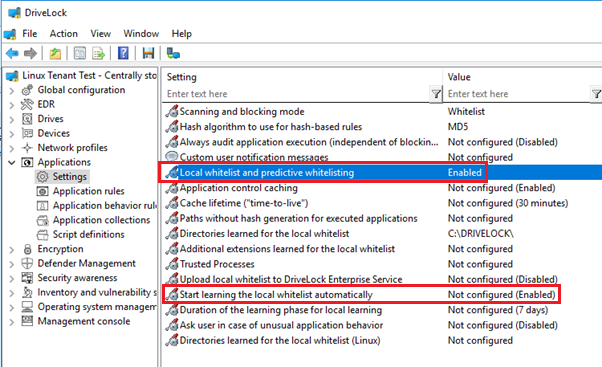Click the up one level folder icon
Viewport: 602px width, 367px height.
(55, 53)
